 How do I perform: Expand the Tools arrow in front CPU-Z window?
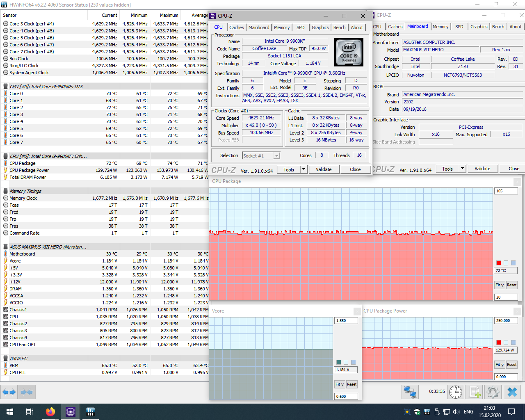point(304,169)
